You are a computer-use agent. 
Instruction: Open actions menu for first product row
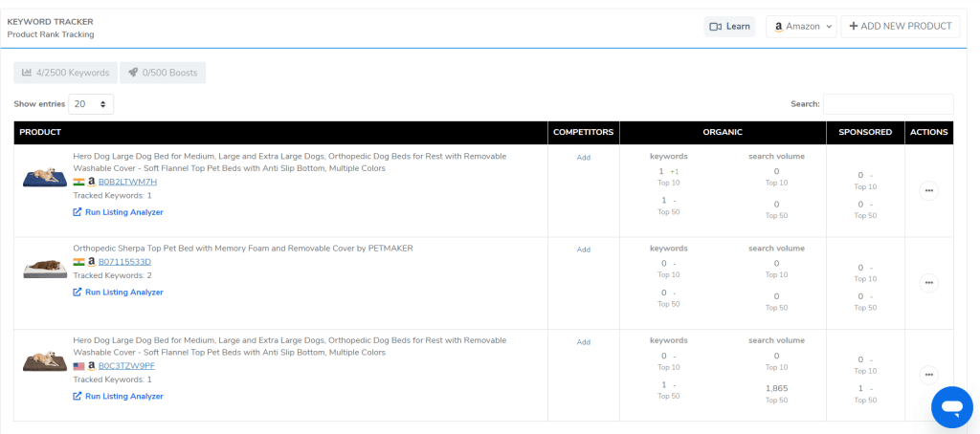(x=928, y=191)
